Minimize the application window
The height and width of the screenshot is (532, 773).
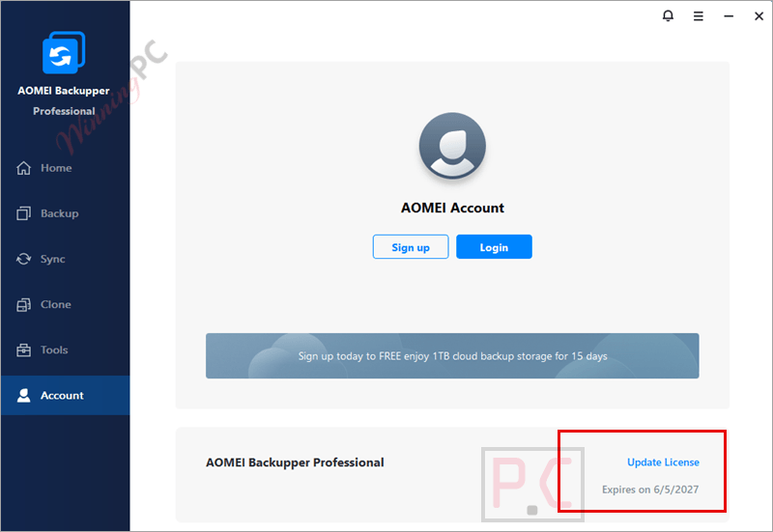pyautogui.click(x=729, y=16)
